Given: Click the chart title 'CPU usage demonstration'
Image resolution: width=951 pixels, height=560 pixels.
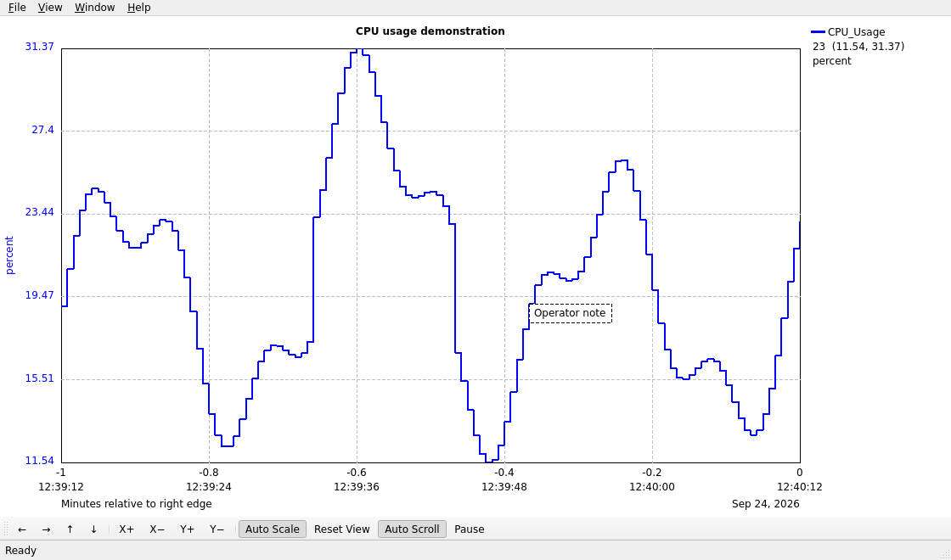Looking at the screenshot, I should 430,31.
